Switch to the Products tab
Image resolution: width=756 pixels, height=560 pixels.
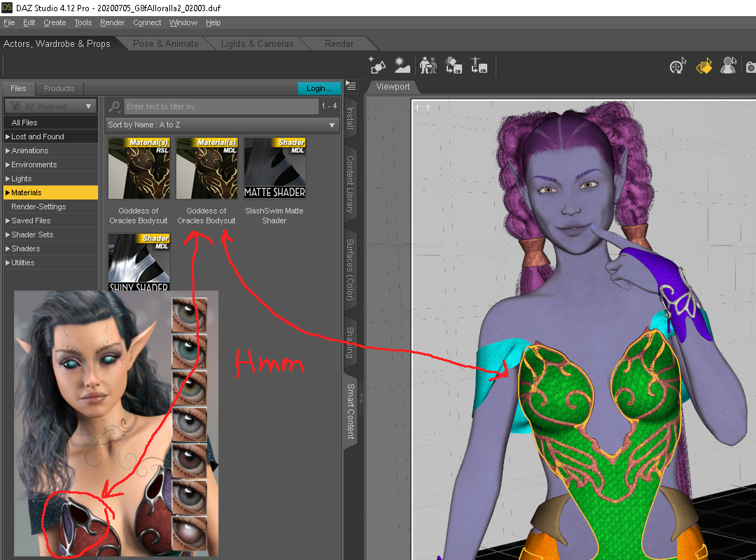59,88
